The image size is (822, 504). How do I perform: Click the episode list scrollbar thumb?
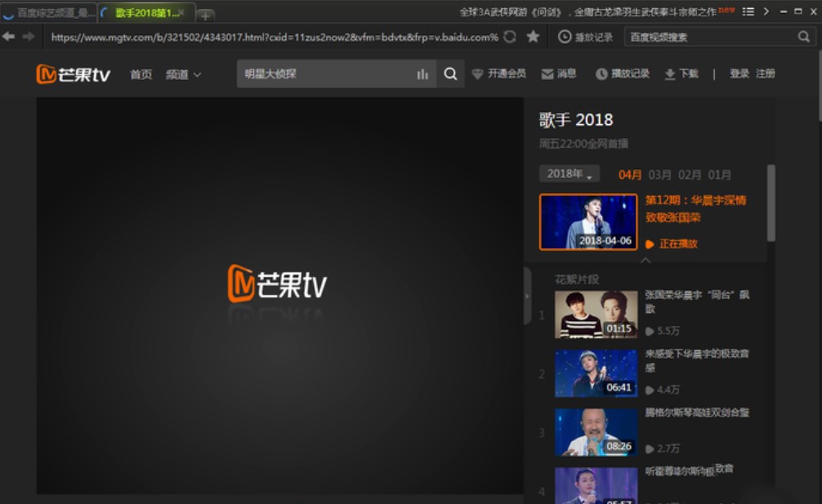(771, 203)
